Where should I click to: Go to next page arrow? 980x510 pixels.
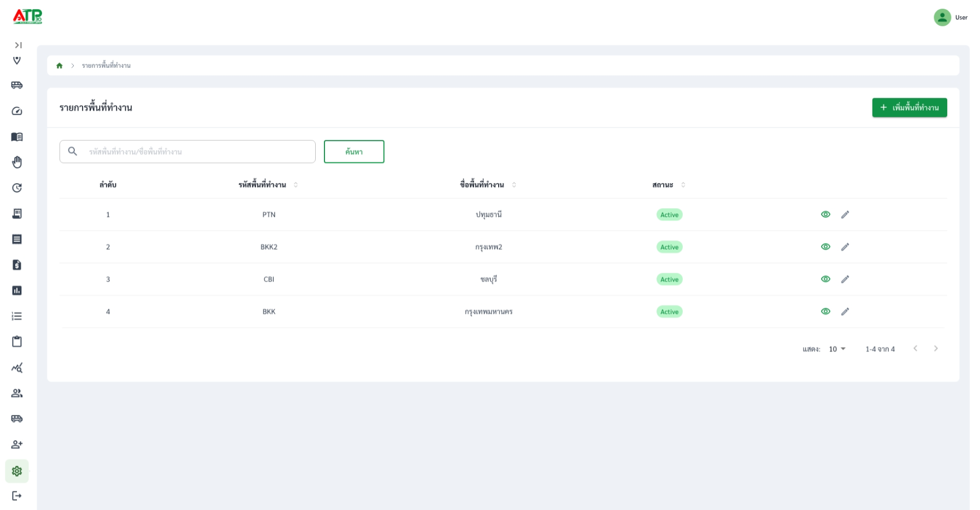[936, 348]
